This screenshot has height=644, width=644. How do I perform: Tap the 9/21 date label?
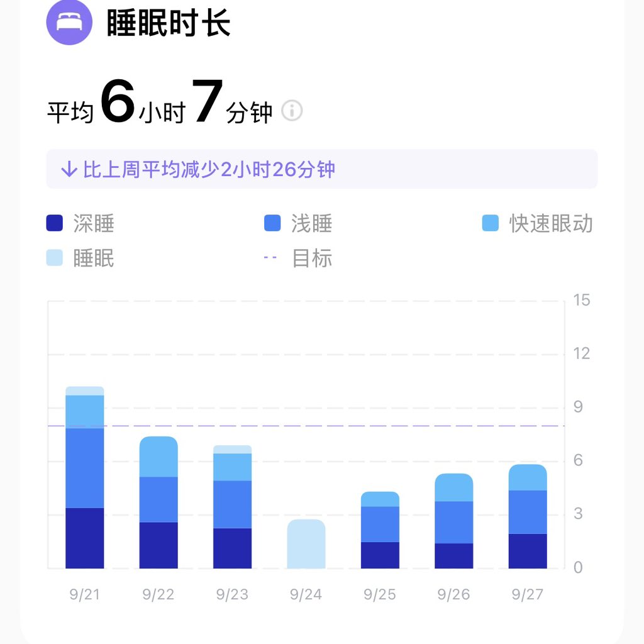tap(85, 594)
